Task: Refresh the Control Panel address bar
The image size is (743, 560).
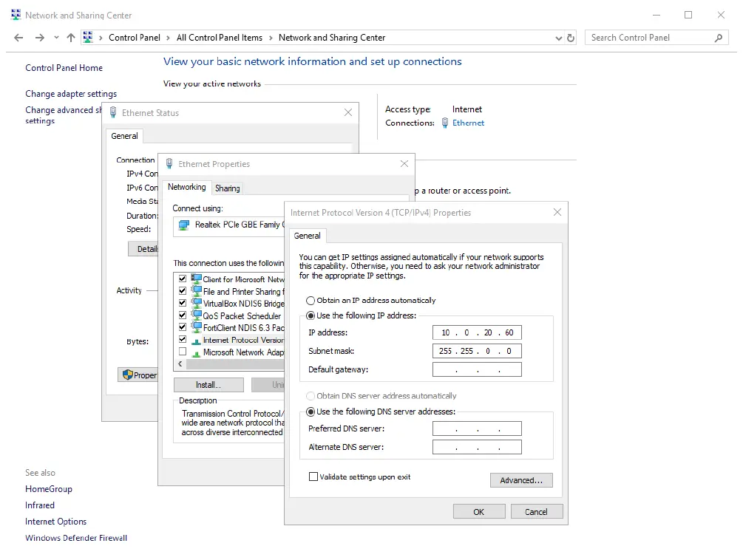Action: click(571, 38)
